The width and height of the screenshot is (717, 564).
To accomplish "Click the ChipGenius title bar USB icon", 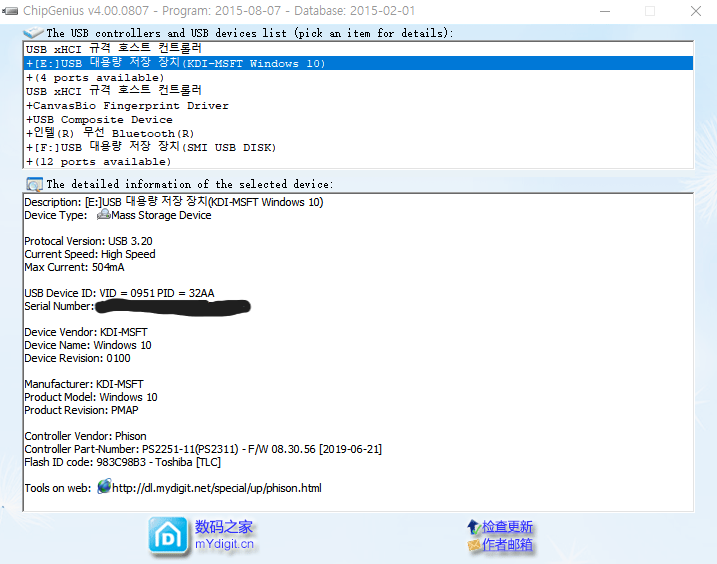I will tap(10, 11).
